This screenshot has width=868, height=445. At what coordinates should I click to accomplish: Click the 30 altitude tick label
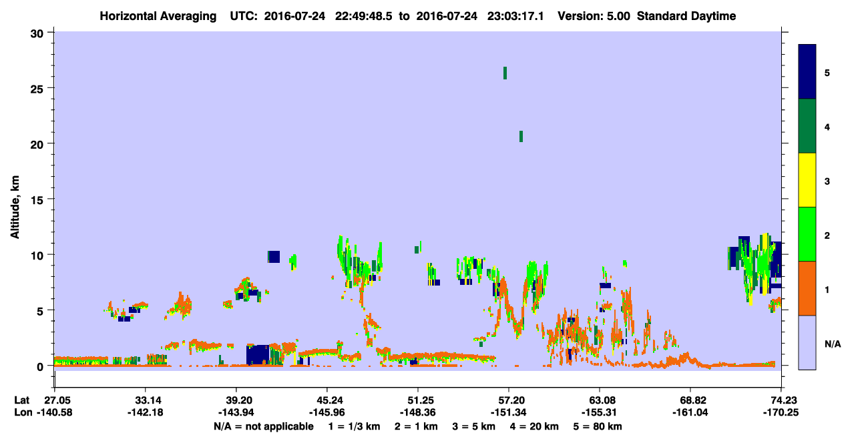point(39,33)
